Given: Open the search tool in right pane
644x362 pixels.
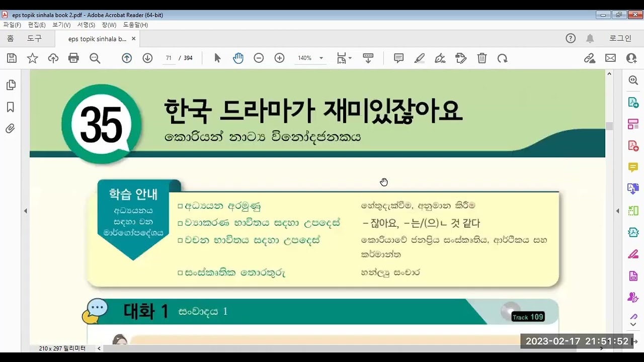Looking at the screenshot, I should 633,80.
